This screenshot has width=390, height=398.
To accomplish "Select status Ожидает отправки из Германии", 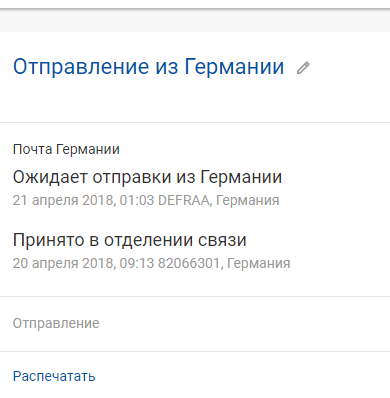I will (147, 177).
